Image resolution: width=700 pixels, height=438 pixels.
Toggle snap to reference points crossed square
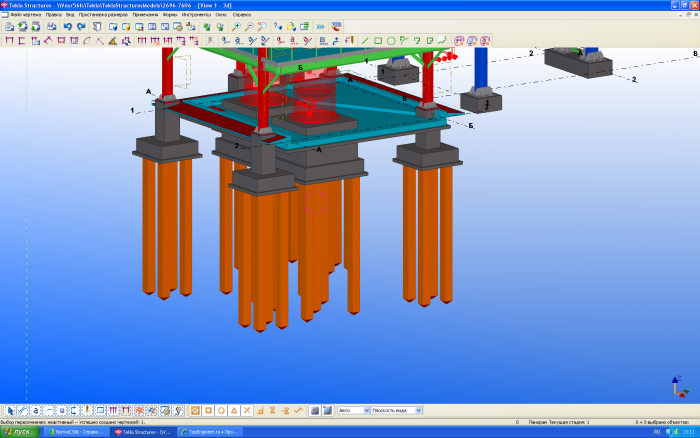[x=195, y=410]
